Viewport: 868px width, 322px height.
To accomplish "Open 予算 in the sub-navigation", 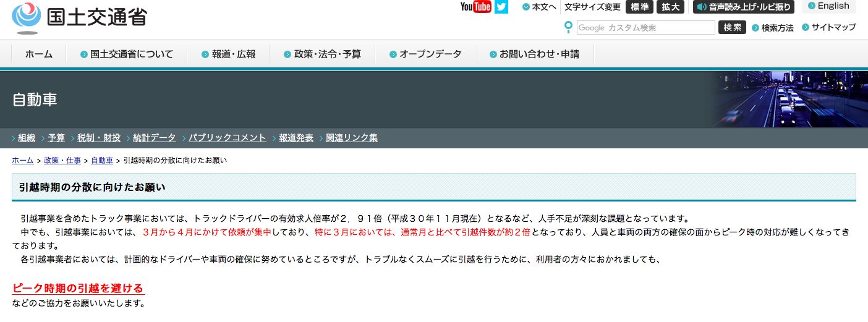I will (x=56, y=138).
